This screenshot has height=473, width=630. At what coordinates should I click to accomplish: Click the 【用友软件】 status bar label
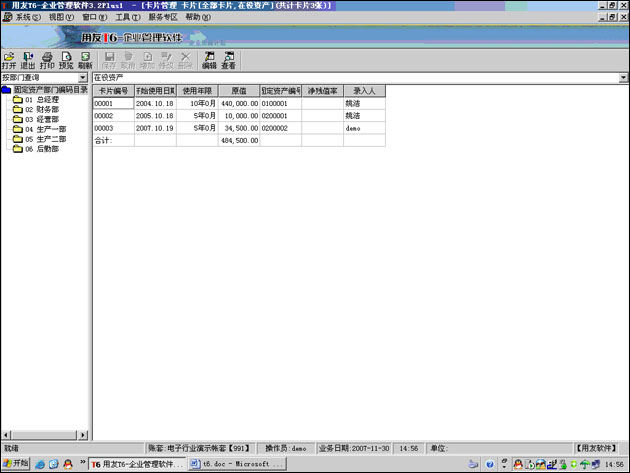click(596, 448)
